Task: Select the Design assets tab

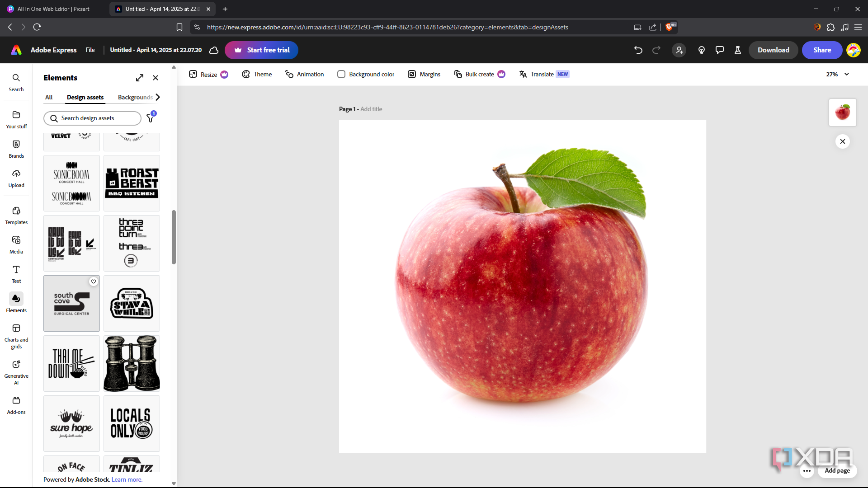Action: click(85, 97)
